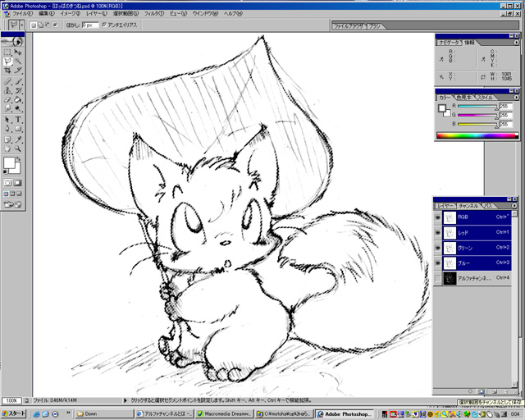Switch to the ナビゲータ (Navigator) tab
Image resolution: width=525 pixels, height=420 pixels.
tap(449, 43)
